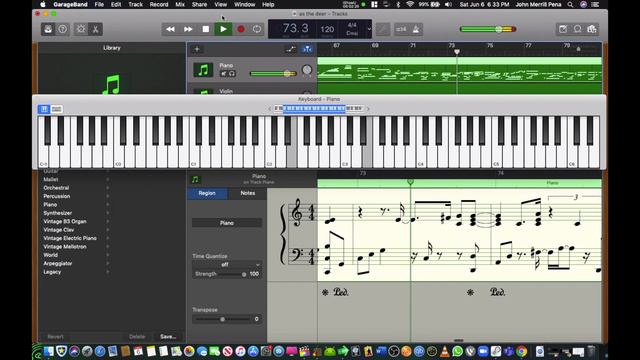Open Quick Help question mark button
Image resolution: width=640 pixels, height=360 pixels.
pyautogui.click(x=62, y=29)
